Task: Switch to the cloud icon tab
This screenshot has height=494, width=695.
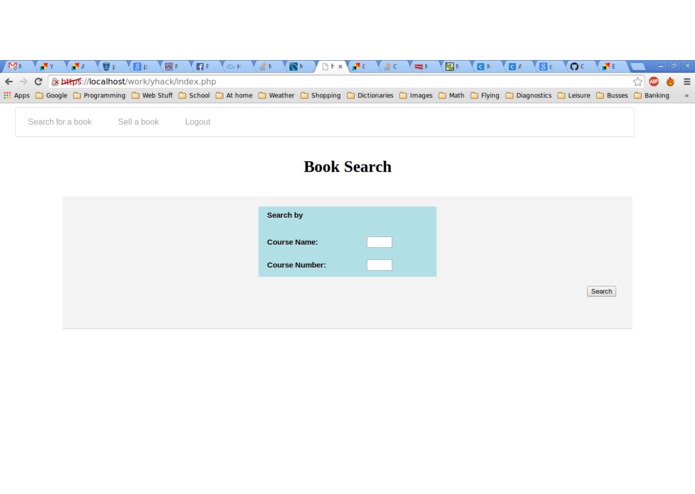Action: (234, 66)
